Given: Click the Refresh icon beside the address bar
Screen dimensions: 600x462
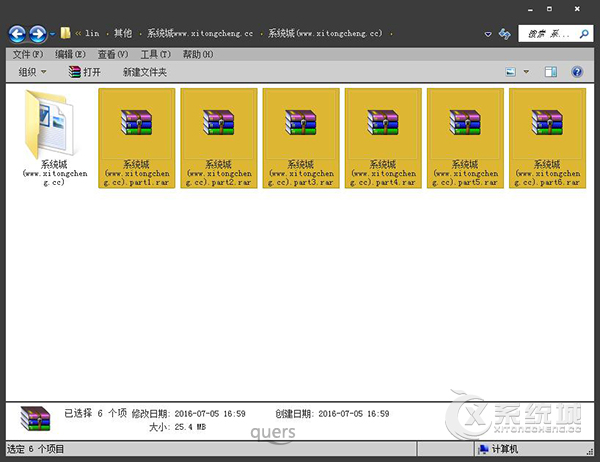Looking at the screenshot, I should 504,34.
